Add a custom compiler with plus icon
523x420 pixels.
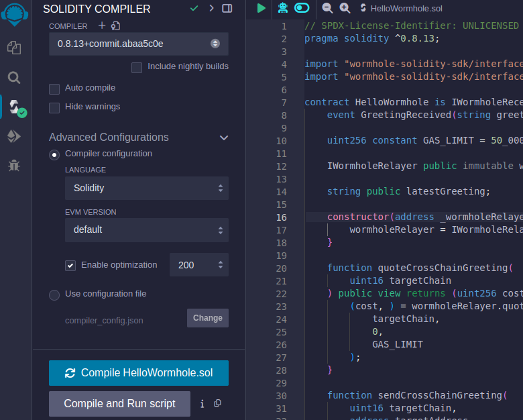coord(102,25)
